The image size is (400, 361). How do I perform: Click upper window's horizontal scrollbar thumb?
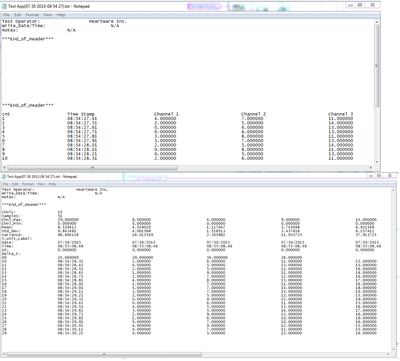click(93, 168)
